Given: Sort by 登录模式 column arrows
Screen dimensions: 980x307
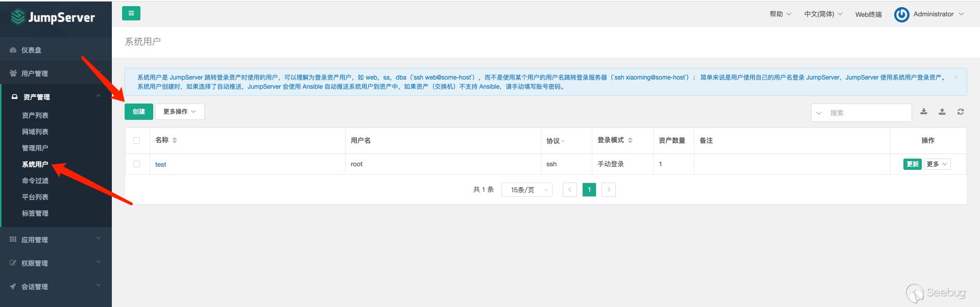Looking at the screenshot, I should [x=630, y=140].
